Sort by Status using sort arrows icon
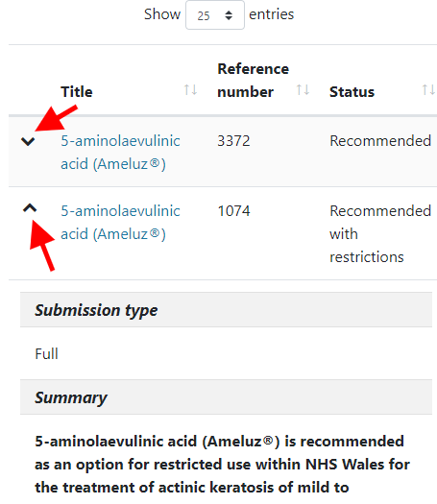This screenshot has height=504, width=437. click(428, 90)
